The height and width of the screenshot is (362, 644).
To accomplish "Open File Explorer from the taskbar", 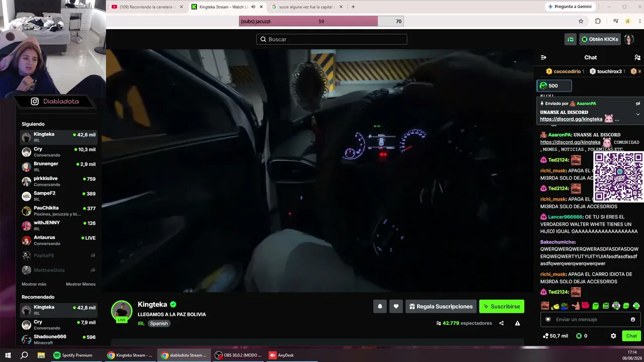I will tap(41, 355).
